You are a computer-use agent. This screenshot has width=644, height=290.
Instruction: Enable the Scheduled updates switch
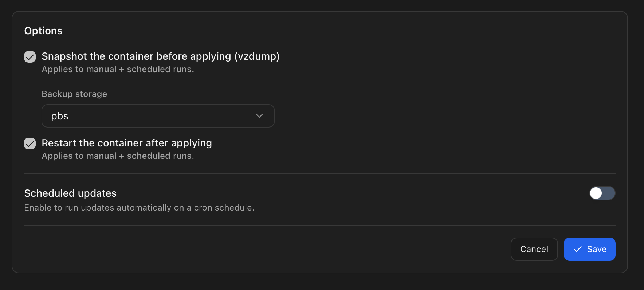(x=602, y=193)
